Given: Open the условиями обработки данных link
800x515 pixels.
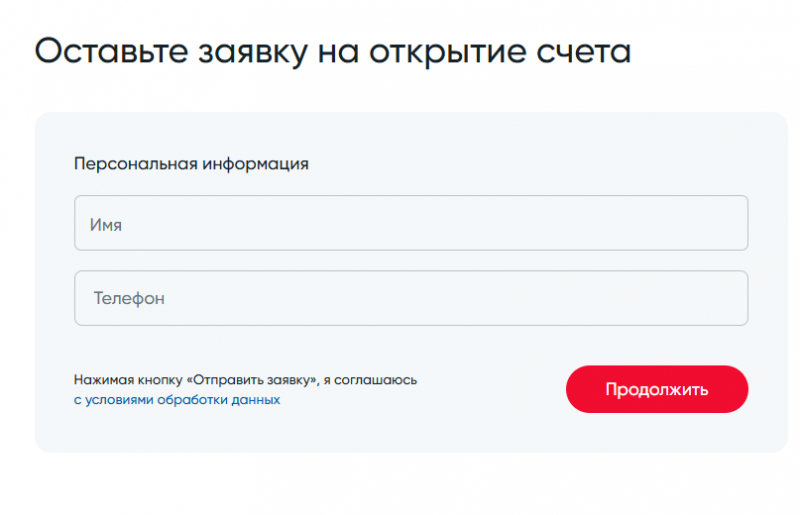Looking at the screenshot, I should (177, 400).
